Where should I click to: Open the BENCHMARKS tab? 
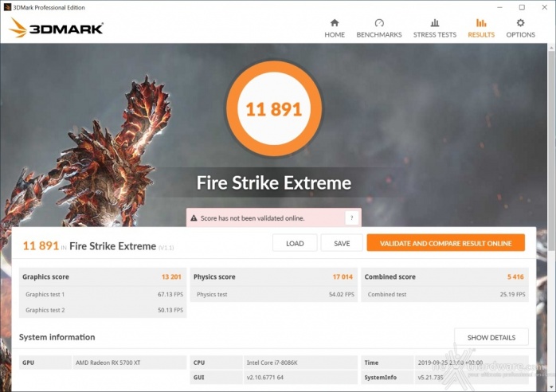click(379, 29)
